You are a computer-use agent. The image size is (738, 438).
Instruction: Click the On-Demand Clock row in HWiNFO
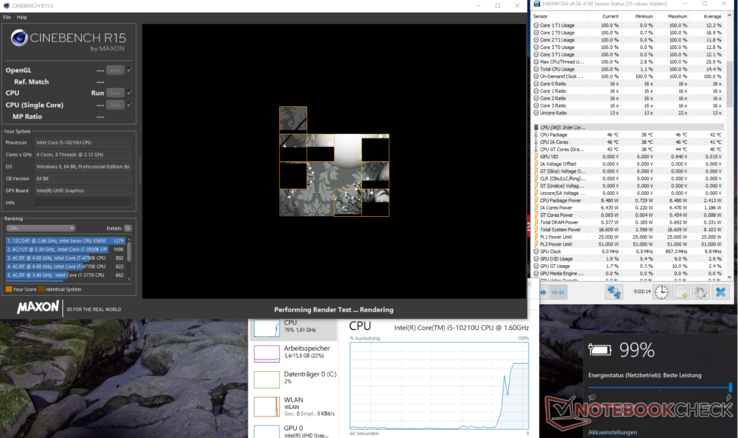click(x=628, y=76)
